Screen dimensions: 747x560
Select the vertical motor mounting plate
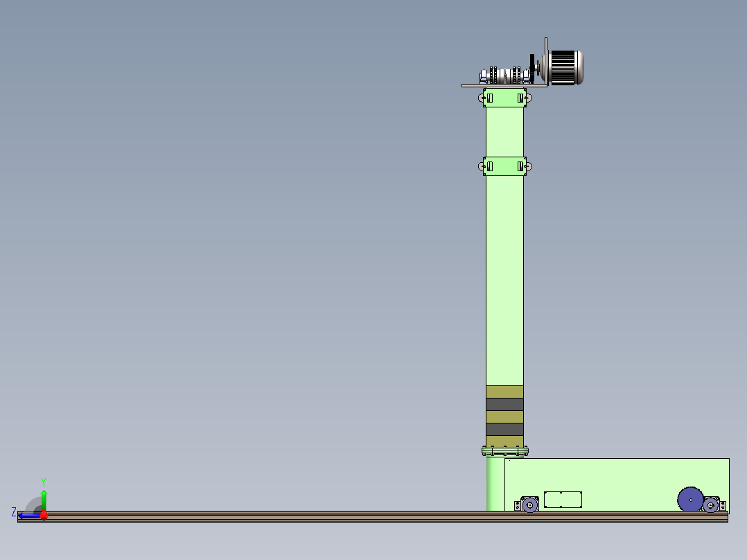coord(546,62)
